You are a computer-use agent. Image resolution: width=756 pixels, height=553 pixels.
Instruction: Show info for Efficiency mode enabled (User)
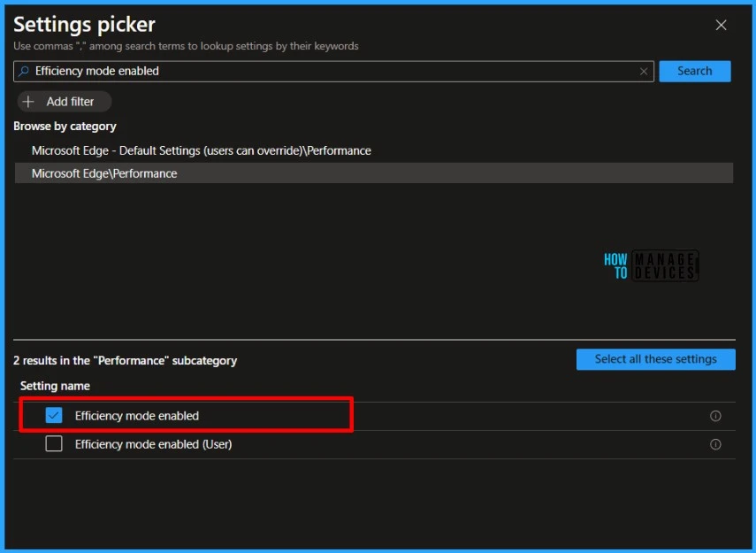[715, 444]
